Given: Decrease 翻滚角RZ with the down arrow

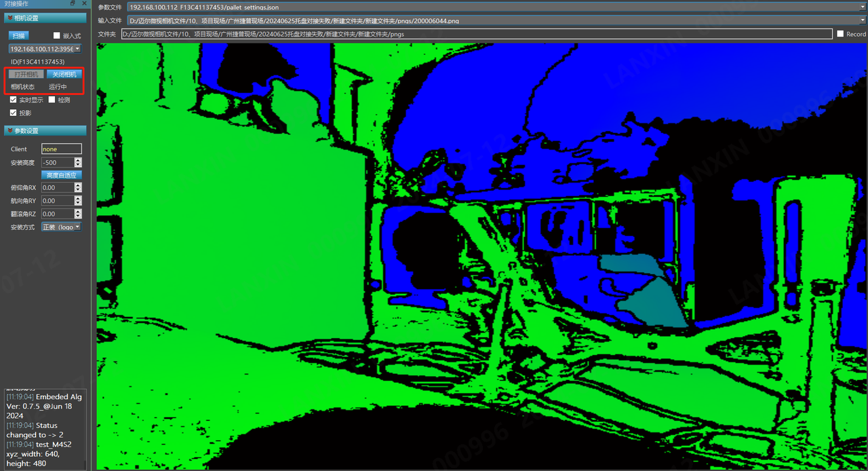Looking at the screenshot, I should coord(78,216).
